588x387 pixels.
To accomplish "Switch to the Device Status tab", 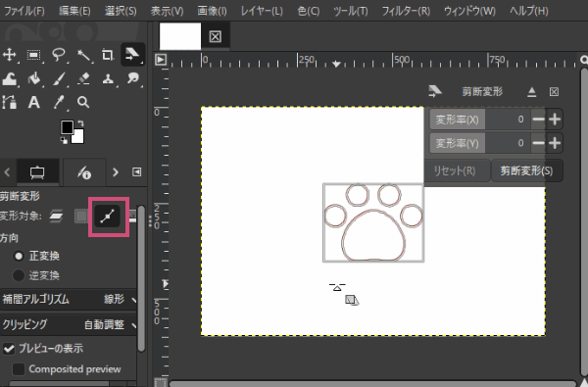I will coord(84,172).
